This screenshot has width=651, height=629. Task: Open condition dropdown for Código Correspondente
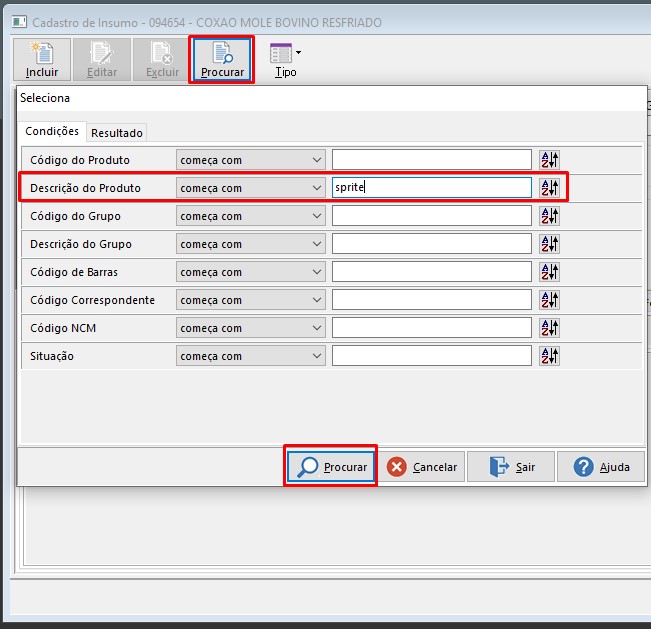coord(251,300)
